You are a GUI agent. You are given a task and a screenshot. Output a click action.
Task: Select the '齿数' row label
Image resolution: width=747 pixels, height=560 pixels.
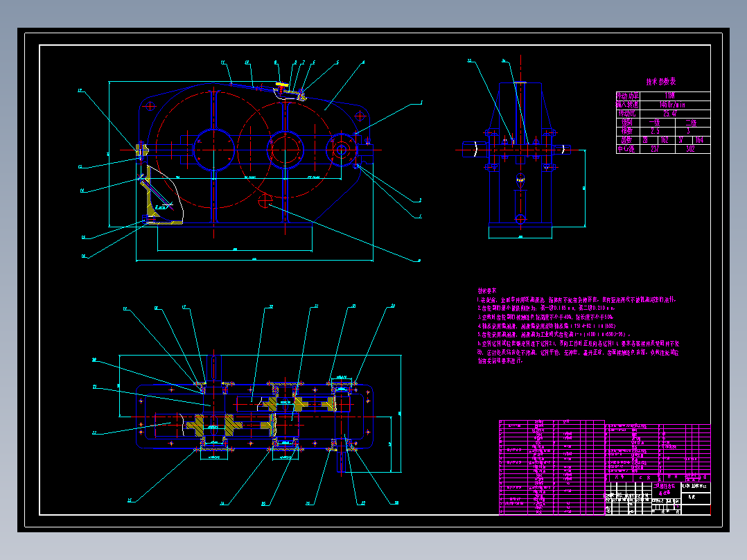(x=628, y=140)
